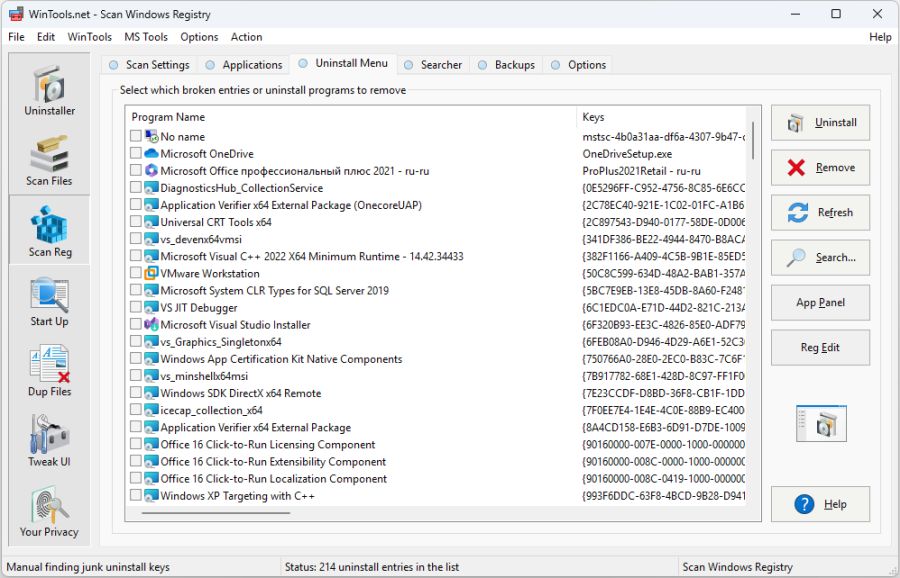Sort by the Program Name column header
Viewport: 900px width, 578px height.
(x=351, y=117)
